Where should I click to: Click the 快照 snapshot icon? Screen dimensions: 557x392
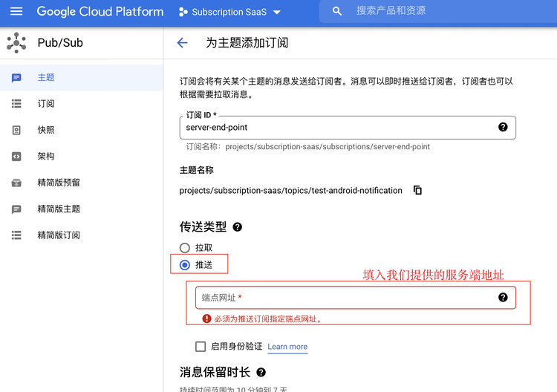point(16,130)
